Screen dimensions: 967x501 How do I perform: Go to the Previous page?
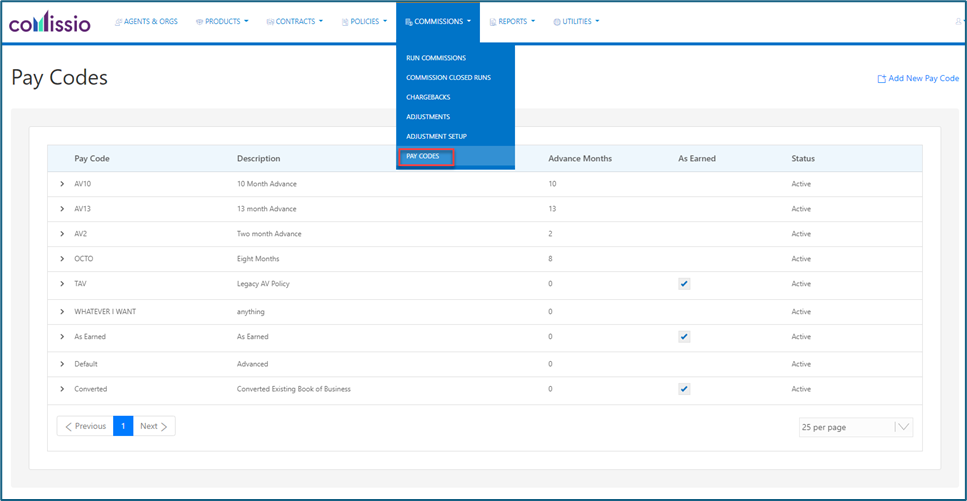[85, 426]
